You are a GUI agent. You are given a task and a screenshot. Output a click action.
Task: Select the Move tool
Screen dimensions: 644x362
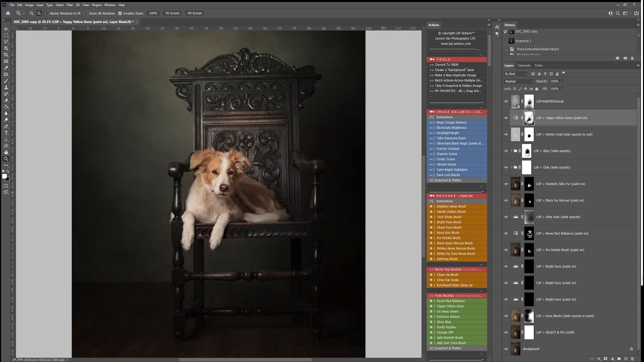pyautogui.click(x=6, y=29)
